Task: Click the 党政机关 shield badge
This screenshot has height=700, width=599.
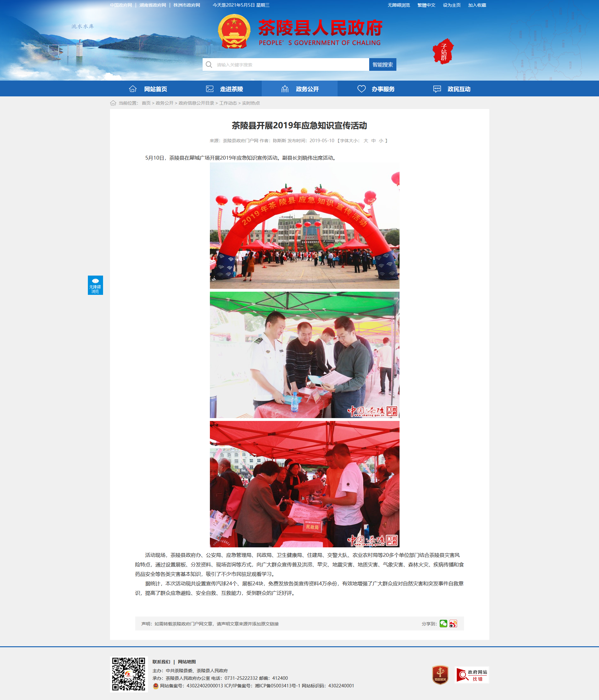Action: tap(440, 675)
